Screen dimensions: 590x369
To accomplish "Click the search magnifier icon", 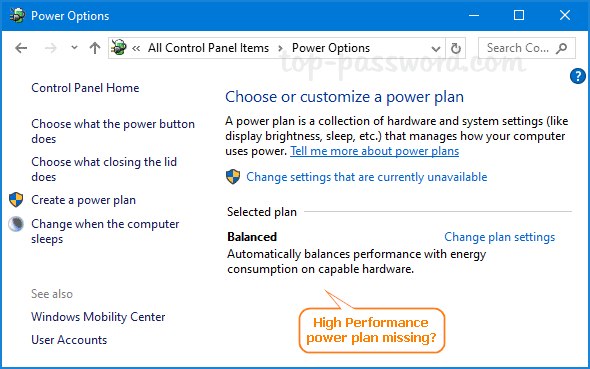I will click(562, 48).
